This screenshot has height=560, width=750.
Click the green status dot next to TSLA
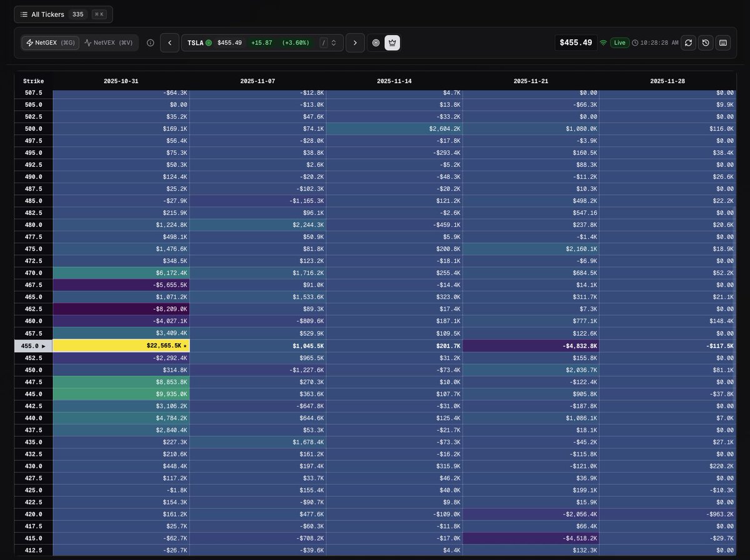[208, 42]
